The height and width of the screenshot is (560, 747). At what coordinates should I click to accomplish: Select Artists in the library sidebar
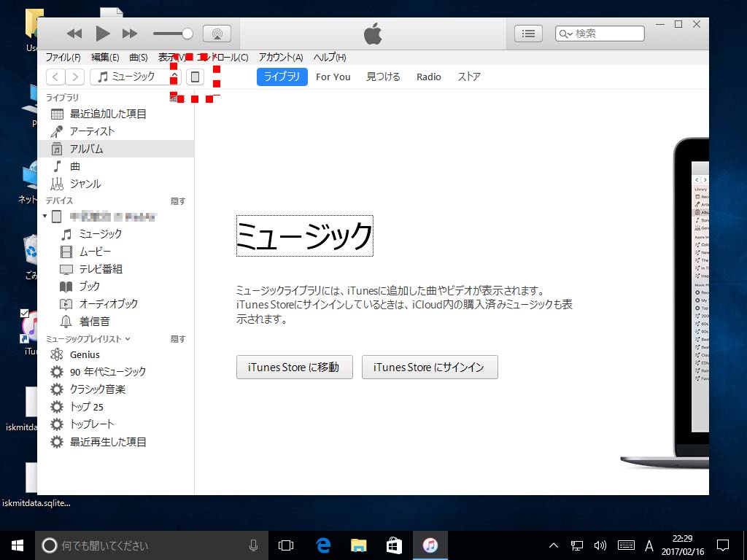point(92,131)
